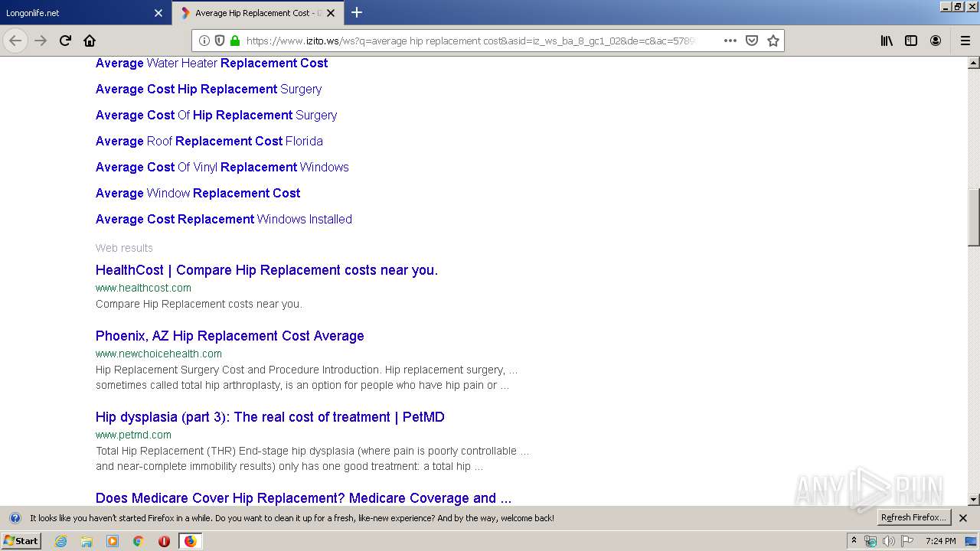Open the Action Center flag icon
980x551 pixels.
pyautogui.click(x=907, y=541)
